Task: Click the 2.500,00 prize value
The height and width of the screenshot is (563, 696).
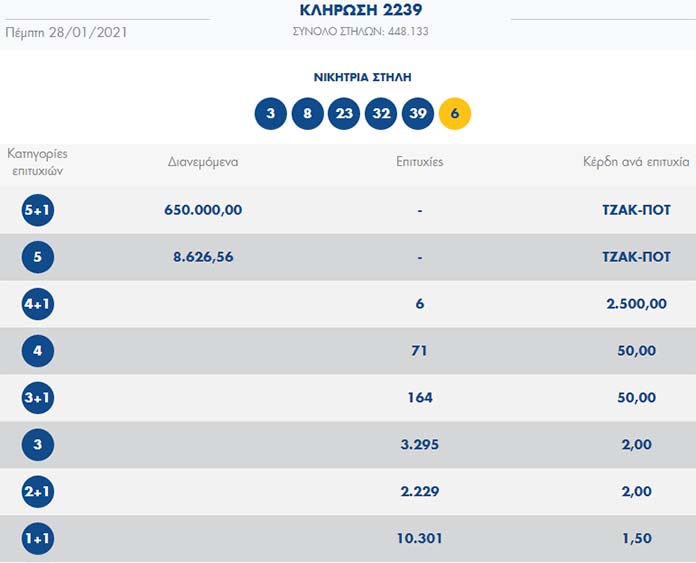Action: point(636,304)
